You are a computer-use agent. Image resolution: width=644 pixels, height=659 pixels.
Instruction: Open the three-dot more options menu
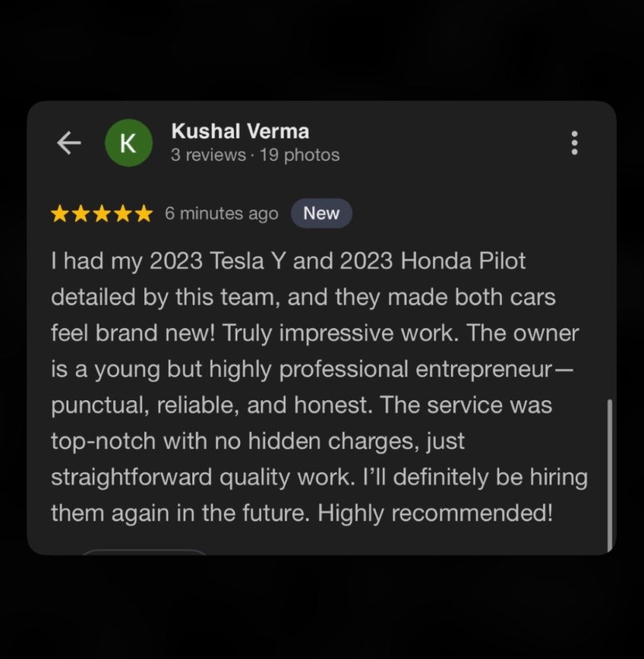(575, 143)
